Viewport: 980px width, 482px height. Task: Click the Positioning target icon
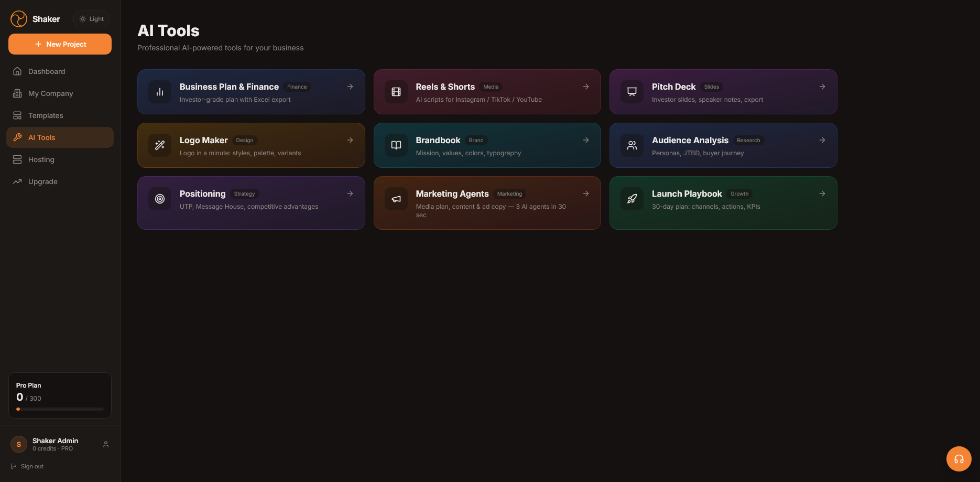160,199
